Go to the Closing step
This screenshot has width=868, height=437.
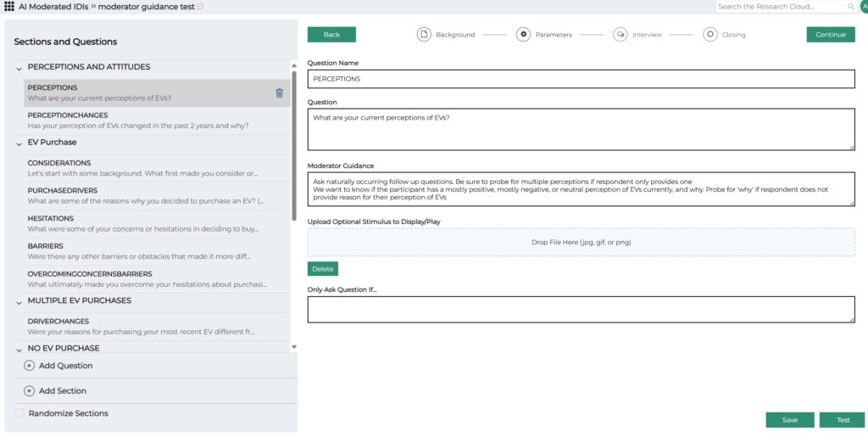(733, 34)
